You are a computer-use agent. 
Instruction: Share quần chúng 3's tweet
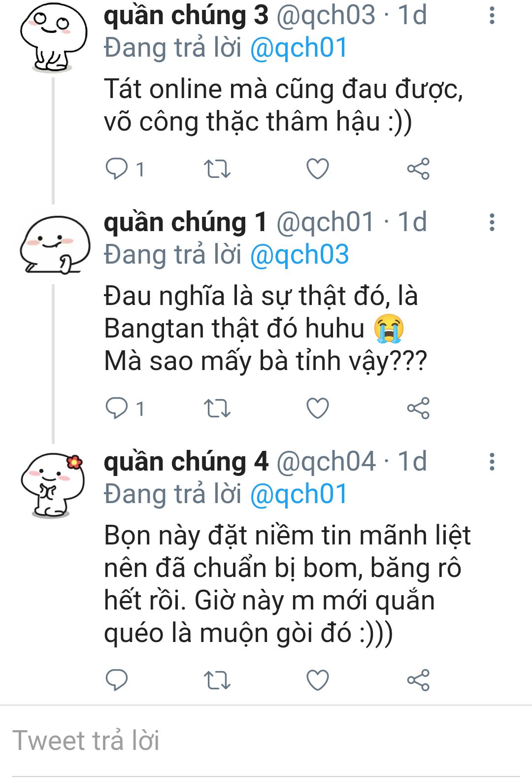click(x=418, y=169)
